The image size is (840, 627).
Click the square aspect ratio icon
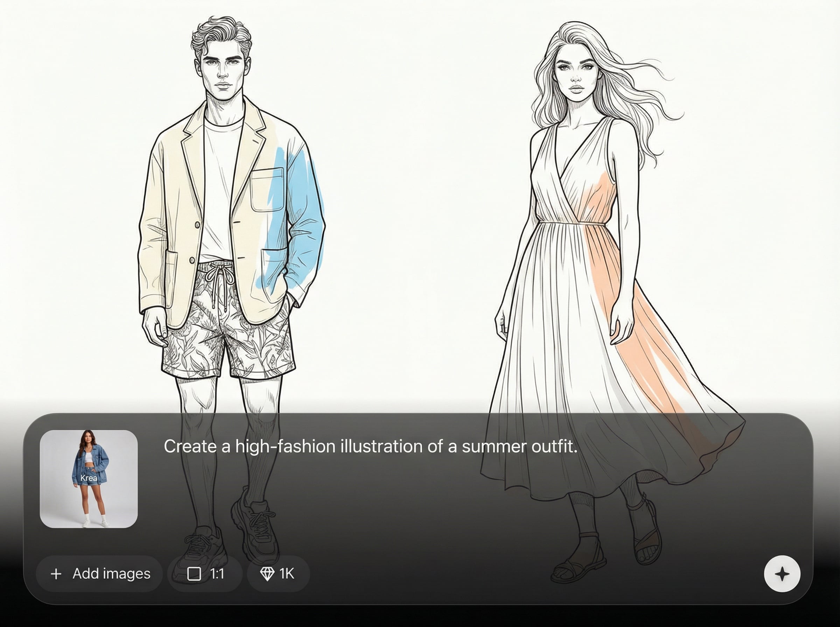coord(194,574)
